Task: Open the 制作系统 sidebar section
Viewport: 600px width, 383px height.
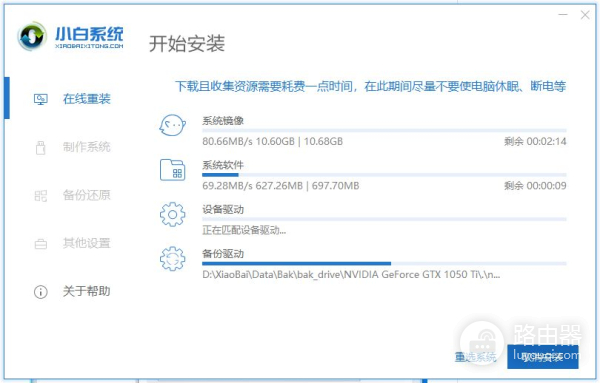Action: 86,147
